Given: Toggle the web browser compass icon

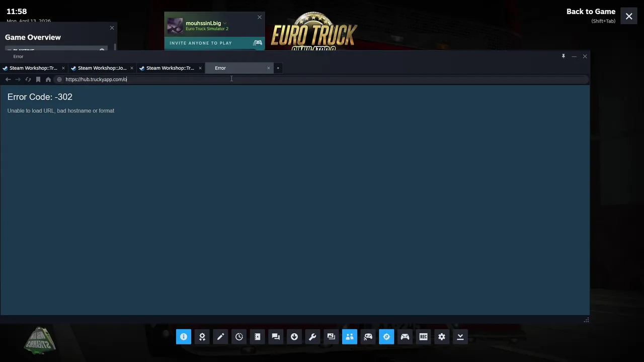Looking at the screenshot, I should point(386,337).
